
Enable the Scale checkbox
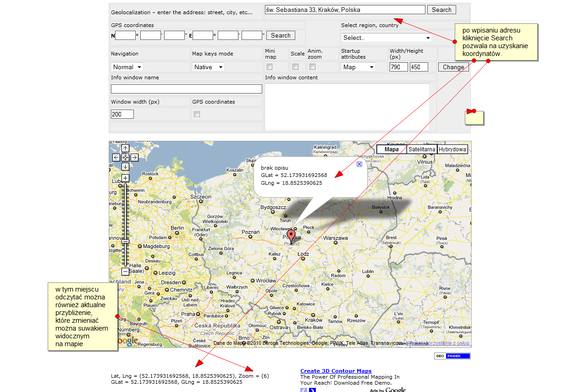pyautogui.click(x=296, y=67)
